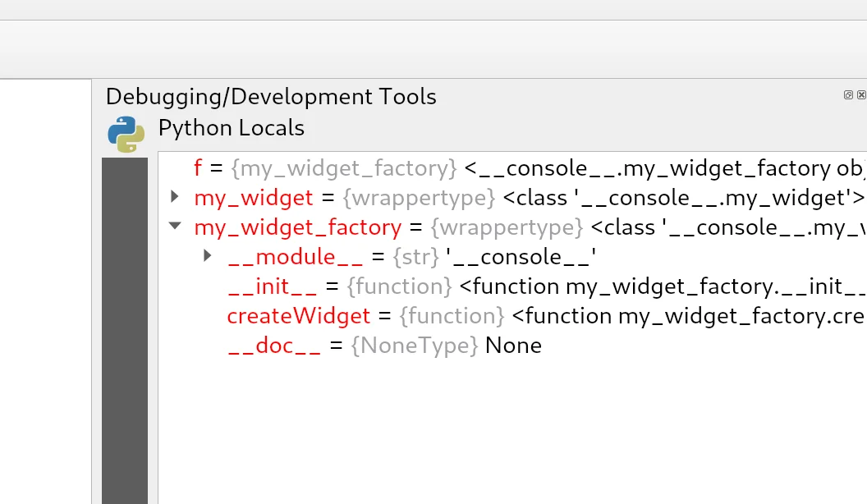Collapse the my_widget_factory node
The width and height of the screenshot is (867, 504).
click(x=174, y=227)
